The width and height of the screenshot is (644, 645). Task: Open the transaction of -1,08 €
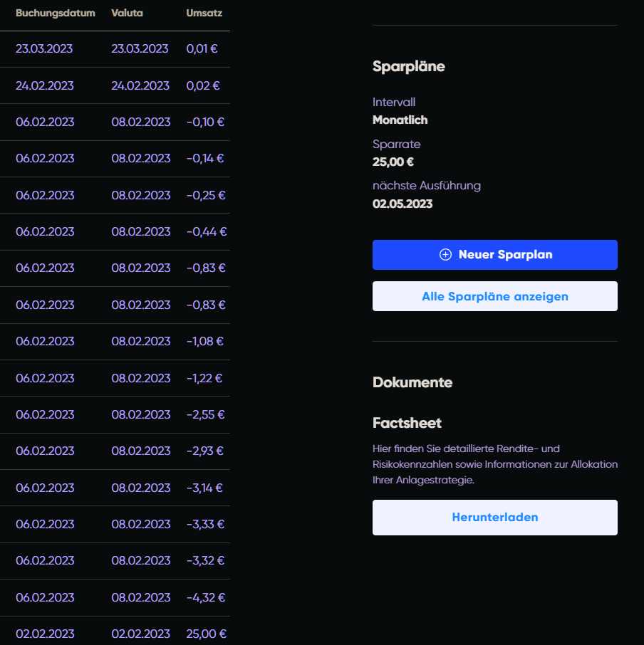(115, 342)
